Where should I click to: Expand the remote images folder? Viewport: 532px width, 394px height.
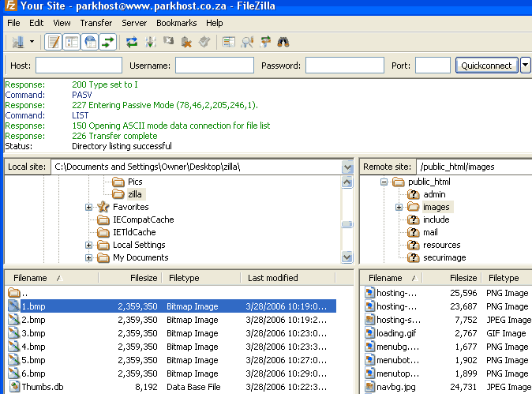point(399,207)
